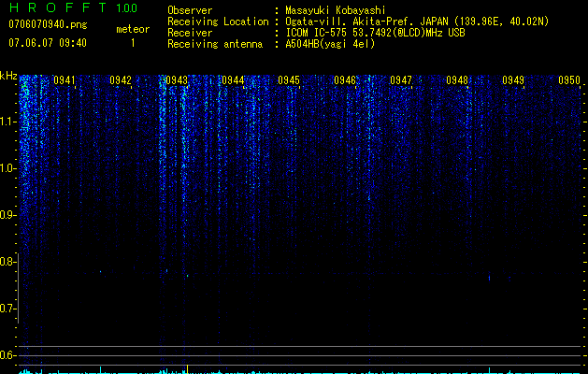Click the 0946 time marker
The width and height of the screenshot is (588, 374).
coord(345,80)
